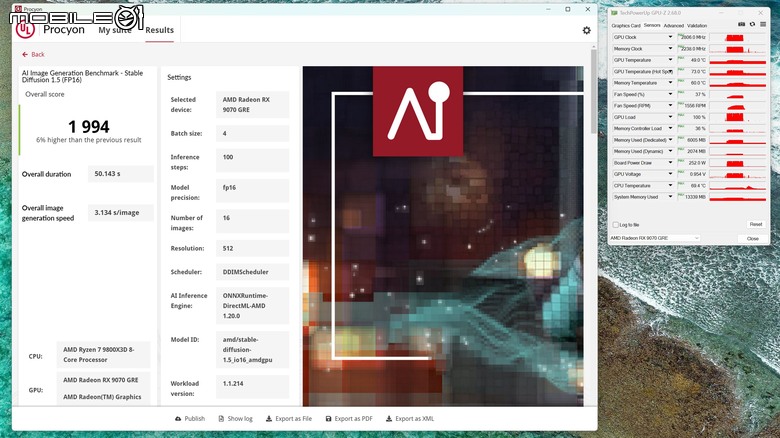The width and height of the screenshot is (780, 438).
Task: Click Export as XML
Action: coord(410,419)
